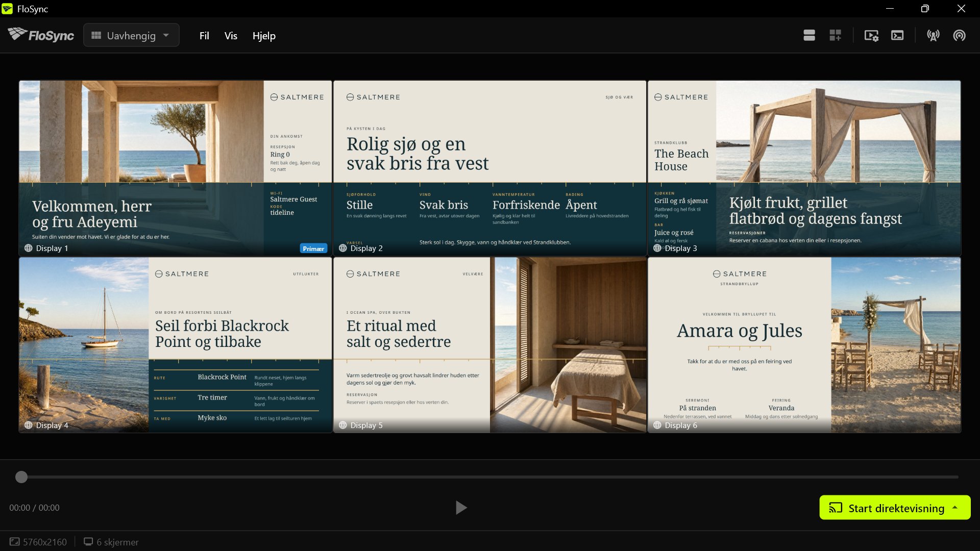Click the globe icon on Display 2

click(x=343, y=248)
